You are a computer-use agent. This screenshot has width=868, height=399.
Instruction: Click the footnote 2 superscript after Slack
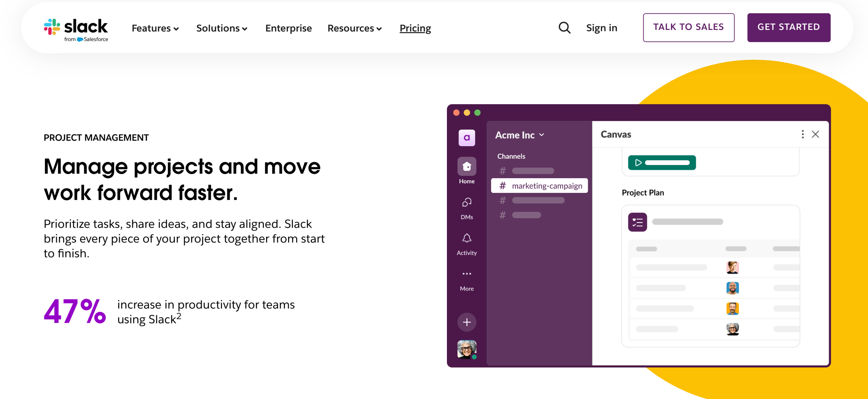[179, 316]
